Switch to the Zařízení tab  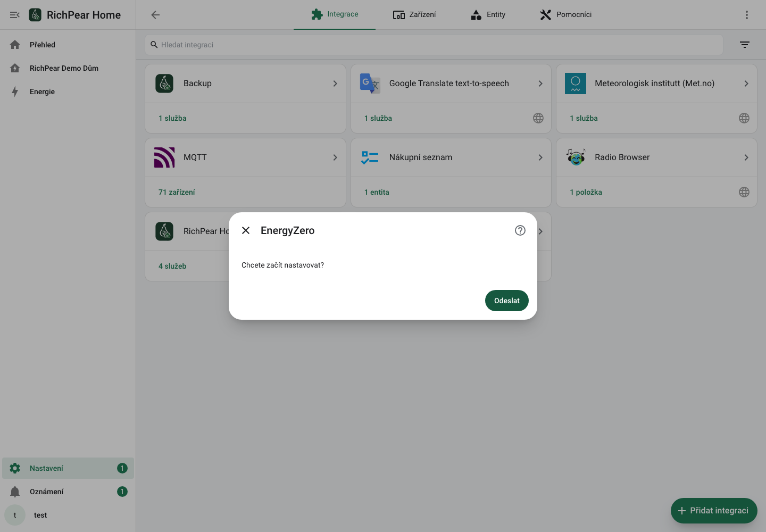414,15
